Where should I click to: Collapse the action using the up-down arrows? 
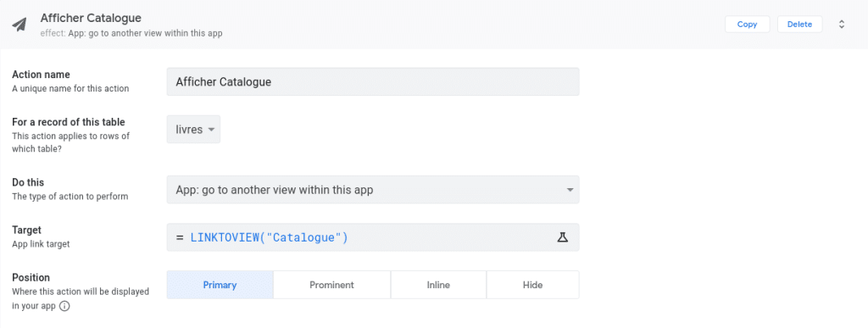point(842,25)
